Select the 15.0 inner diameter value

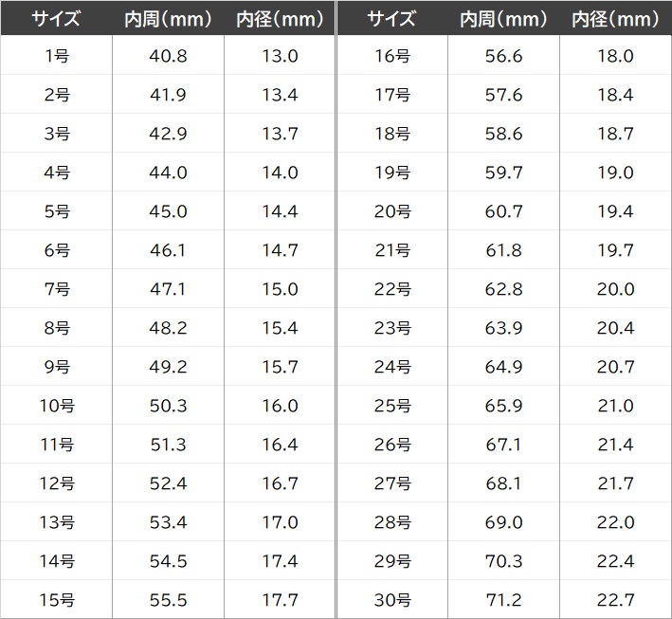pyautogui.click(x=280, y=289)
